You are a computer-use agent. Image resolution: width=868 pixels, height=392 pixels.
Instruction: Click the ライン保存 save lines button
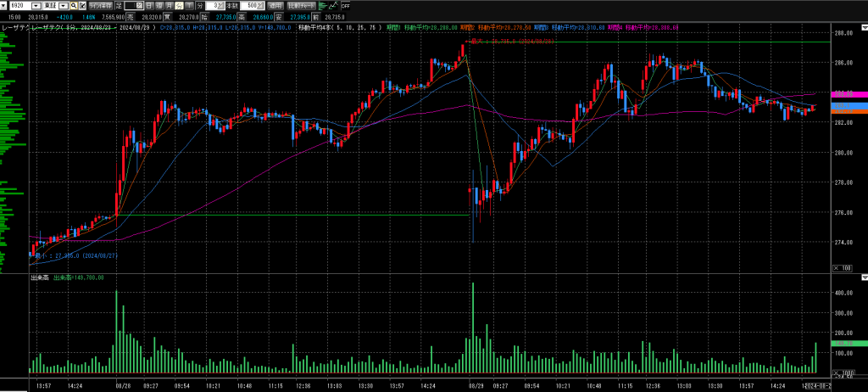coord(101,5)
